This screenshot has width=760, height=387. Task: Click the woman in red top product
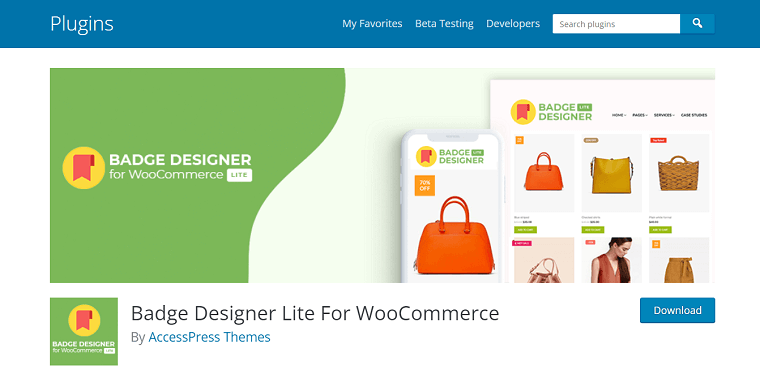(612, 260)
